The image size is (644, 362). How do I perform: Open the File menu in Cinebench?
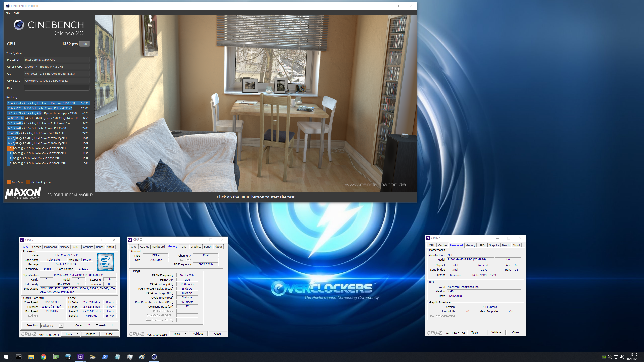(x=8, y=13)
